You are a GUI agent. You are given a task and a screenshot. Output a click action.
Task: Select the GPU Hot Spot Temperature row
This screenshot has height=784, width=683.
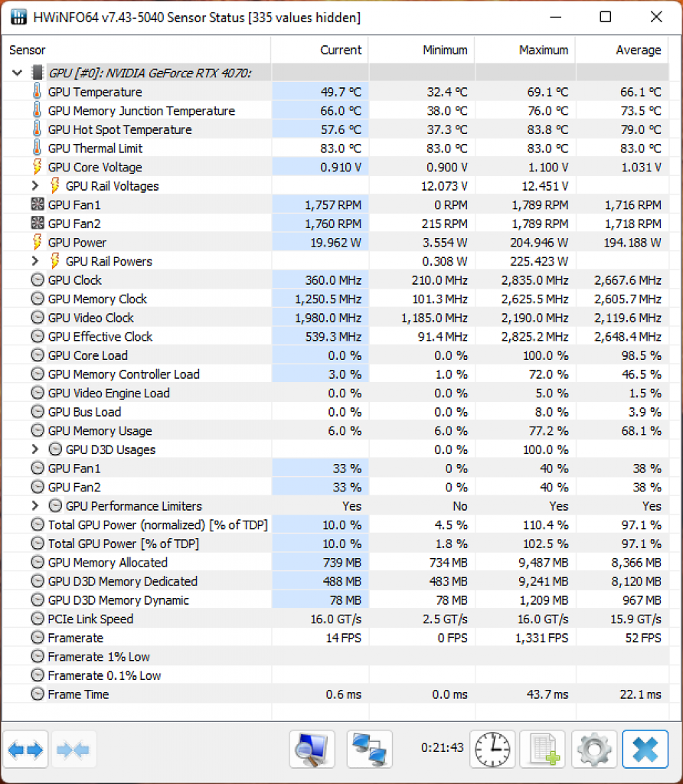click(x=335, y=129)
